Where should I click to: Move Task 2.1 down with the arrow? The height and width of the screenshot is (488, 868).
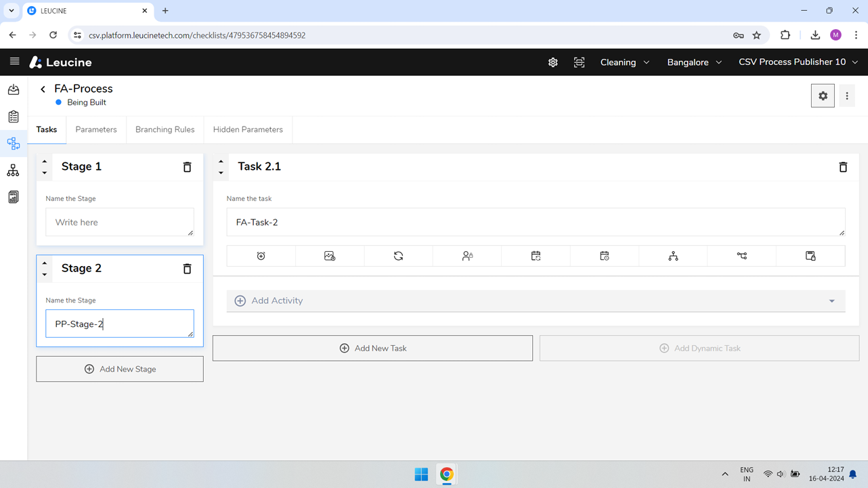(221, 173)
